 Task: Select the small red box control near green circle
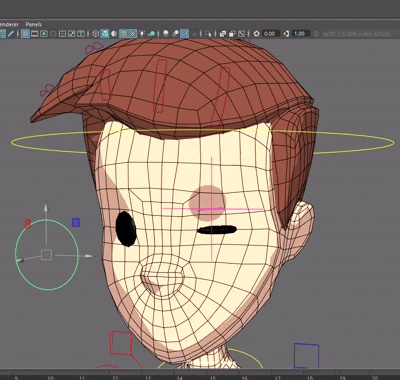(28, 224)
